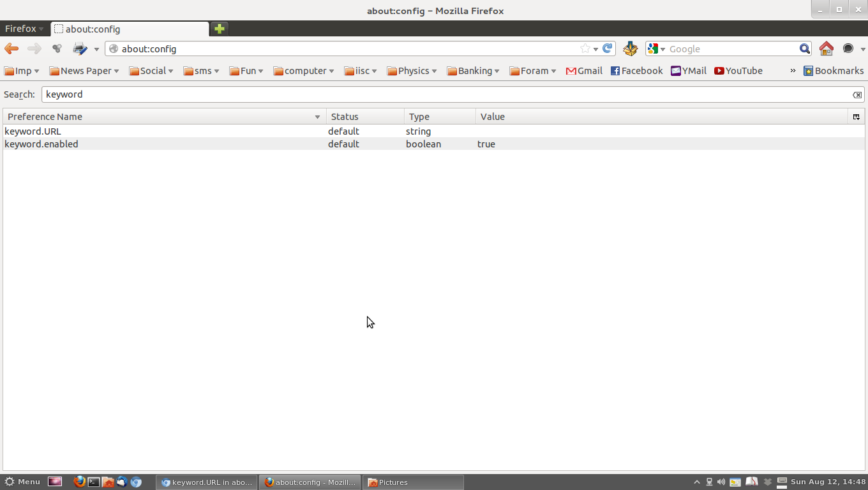Open the keyboard layout tray icon

[x=782, y=482]
